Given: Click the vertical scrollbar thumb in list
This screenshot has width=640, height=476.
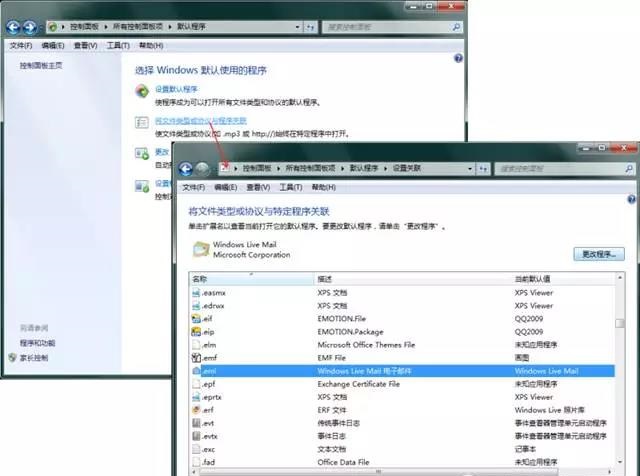Looking at the screenshot, I should click(x=620, y=323).
